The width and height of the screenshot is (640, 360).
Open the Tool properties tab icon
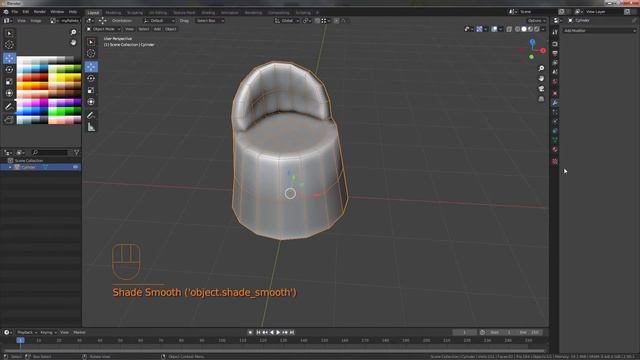(x=555, y=32)
